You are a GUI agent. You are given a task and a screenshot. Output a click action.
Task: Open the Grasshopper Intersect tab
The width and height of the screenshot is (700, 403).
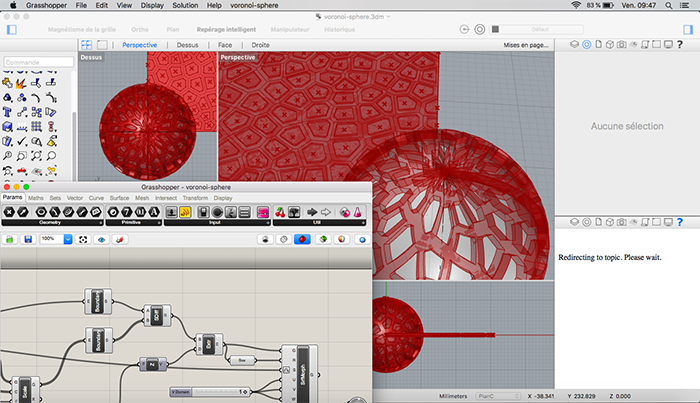(166, 198)
